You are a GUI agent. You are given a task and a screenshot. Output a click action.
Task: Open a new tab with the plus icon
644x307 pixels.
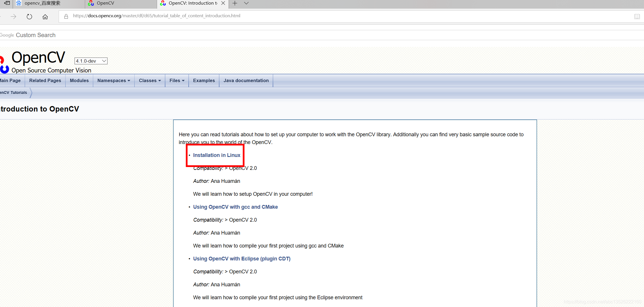tap(235, 3)
